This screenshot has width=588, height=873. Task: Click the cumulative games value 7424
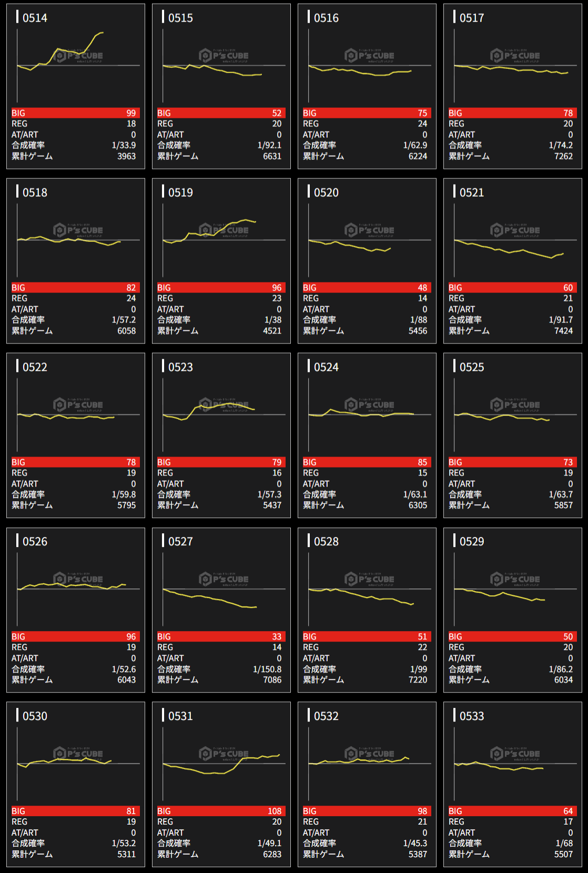[x=563, y=331]
